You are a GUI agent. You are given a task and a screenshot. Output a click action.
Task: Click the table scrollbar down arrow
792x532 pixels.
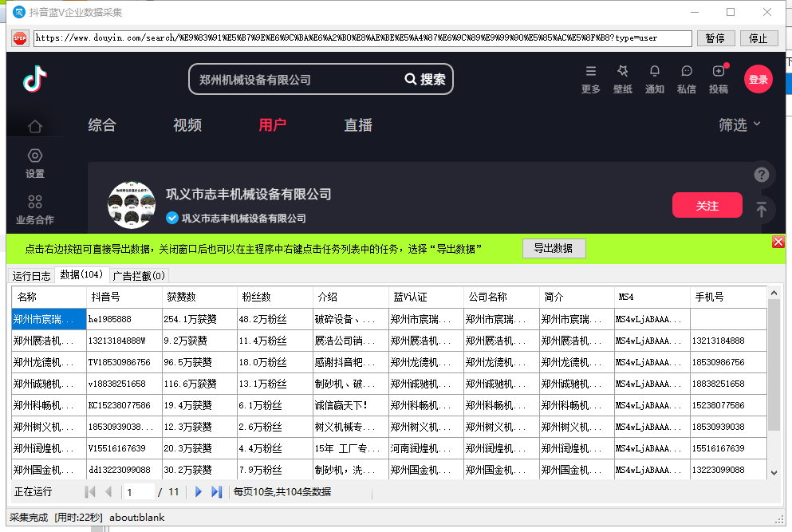[x=774, y=473]
